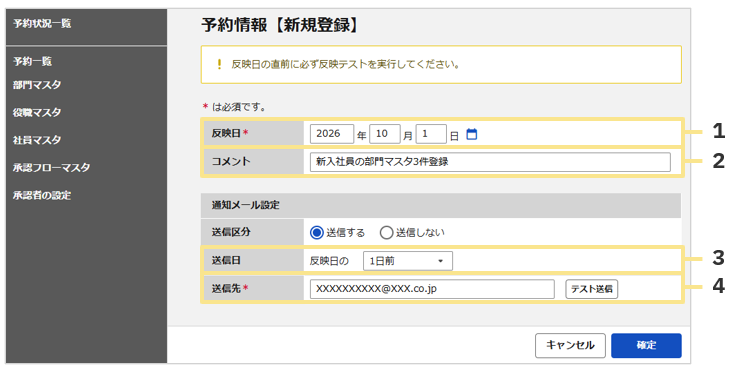This screenshot has width=731, height=372.
Task: Click the 送信日 row label
Action: [x=226, y=261]
